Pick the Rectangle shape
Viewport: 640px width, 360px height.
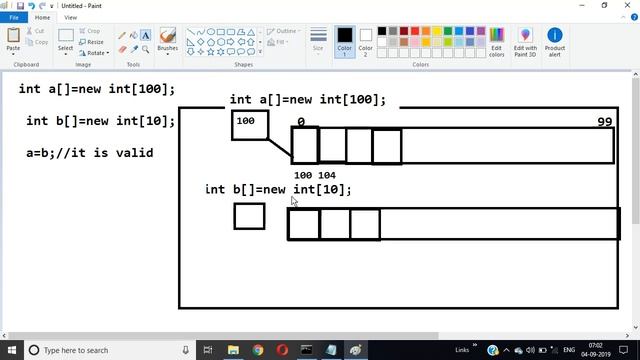pos(221,32)
